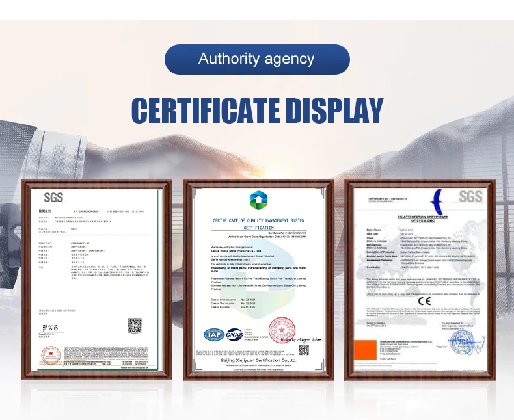Image resolution: width=514 pixels, height=420 pixels.
Task: Click the handwritten signature on left certificate
Action: point(50,328)
